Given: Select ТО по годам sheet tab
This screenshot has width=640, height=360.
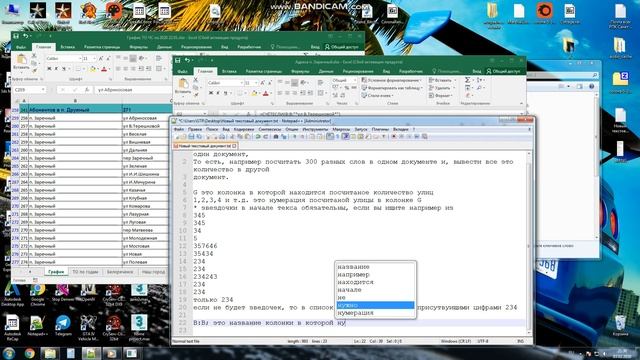Looking at the screenshot, I should (x=85, y=271).
